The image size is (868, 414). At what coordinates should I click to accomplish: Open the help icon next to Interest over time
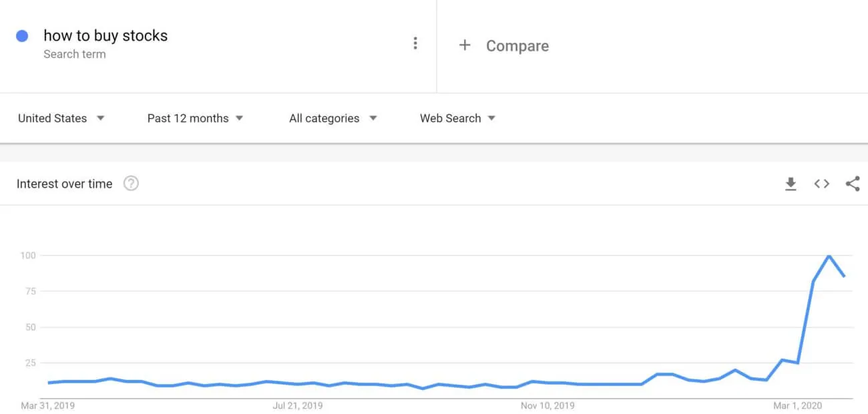click(131, 184)
